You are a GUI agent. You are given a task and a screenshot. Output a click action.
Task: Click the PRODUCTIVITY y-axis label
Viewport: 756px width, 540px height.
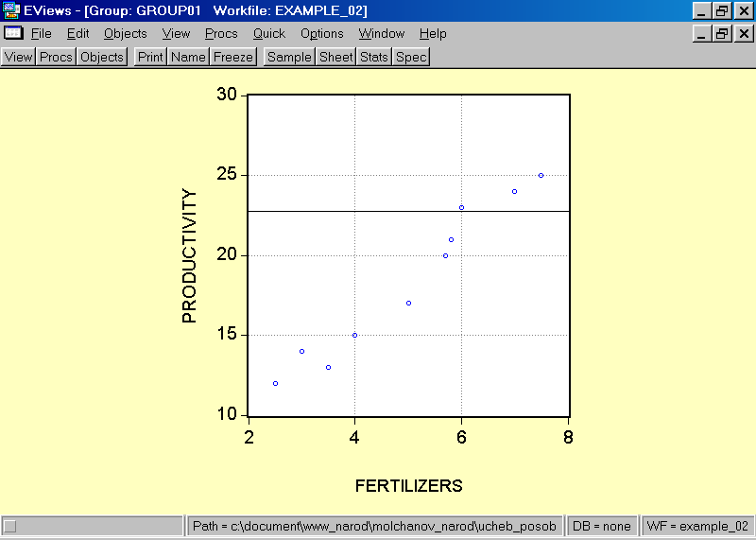190,255
